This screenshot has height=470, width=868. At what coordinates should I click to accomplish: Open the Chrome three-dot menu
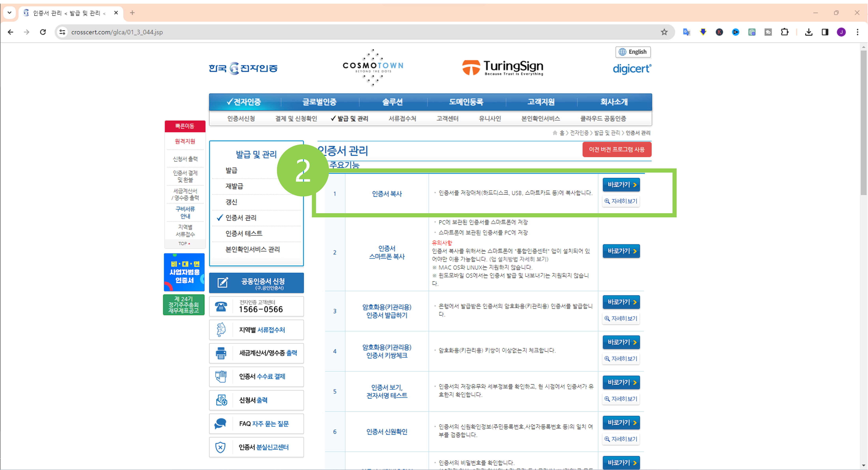click(x=857, y=32)
